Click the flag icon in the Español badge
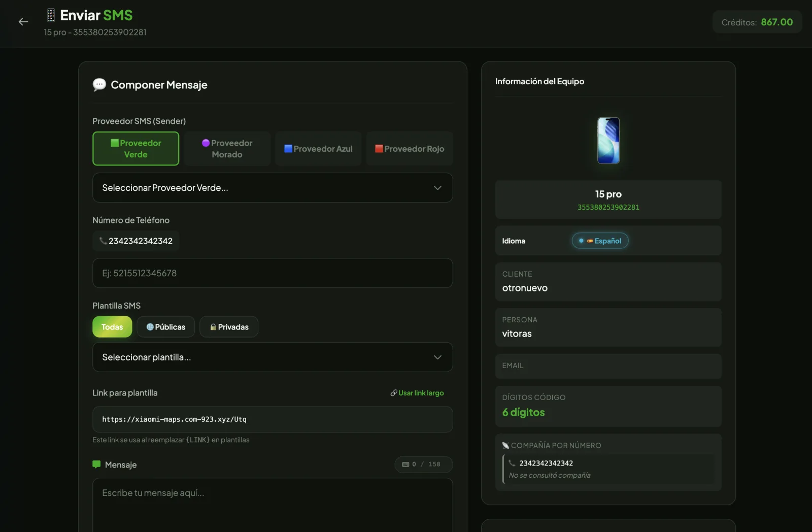812x532 pixels. click(590, 241)
